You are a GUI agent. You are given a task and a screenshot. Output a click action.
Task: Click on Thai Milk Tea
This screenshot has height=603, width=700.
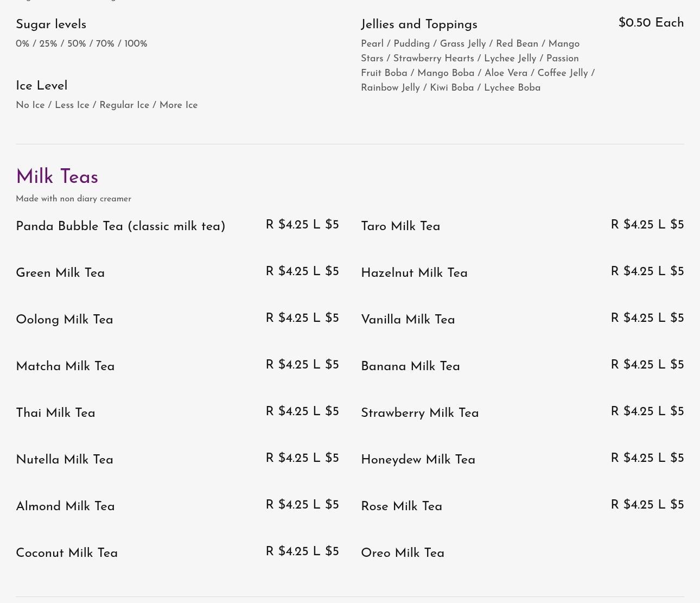pyautogui.click(x=55, y=413)
